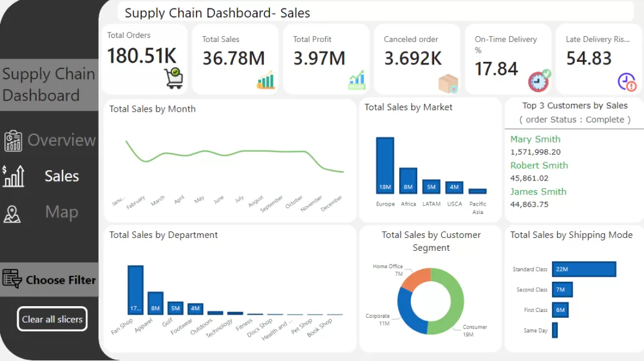This screenshot has height=361, width=644.
Task: Click the shopping cart icon in Total Orders
Action: [173, 78]
